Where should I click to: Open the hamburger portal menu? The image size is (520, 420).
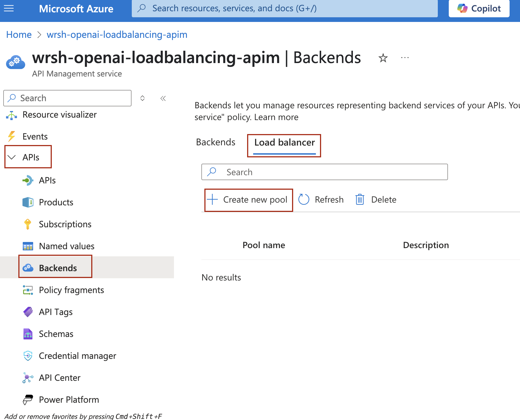[9, 8]
